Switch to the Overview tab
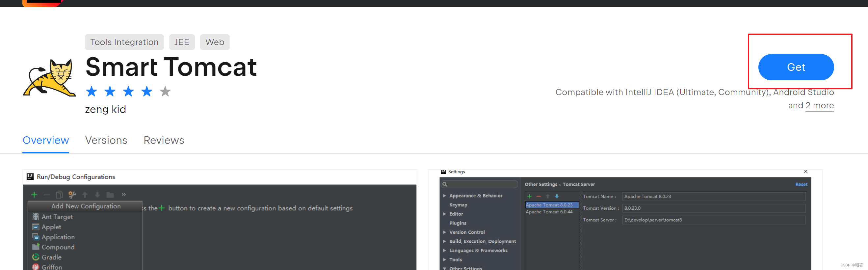 point(46,140)
